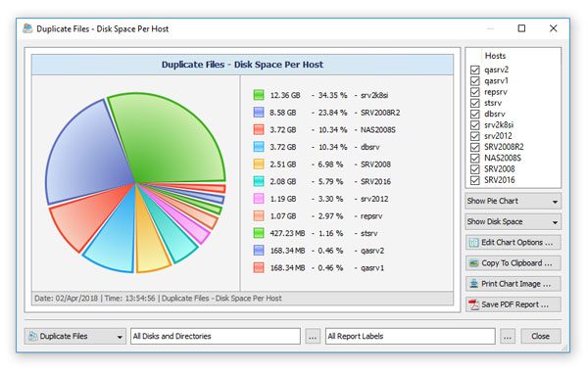The height and width of the screenshot is (372, 588).
Task: Click the blue qasrv2 legend swatch
Action: click(259, 251)
